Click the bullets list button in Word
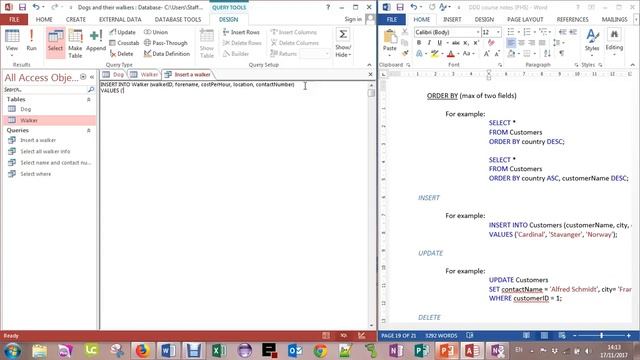This screenshot has width=640, height=360. [511, 32]
